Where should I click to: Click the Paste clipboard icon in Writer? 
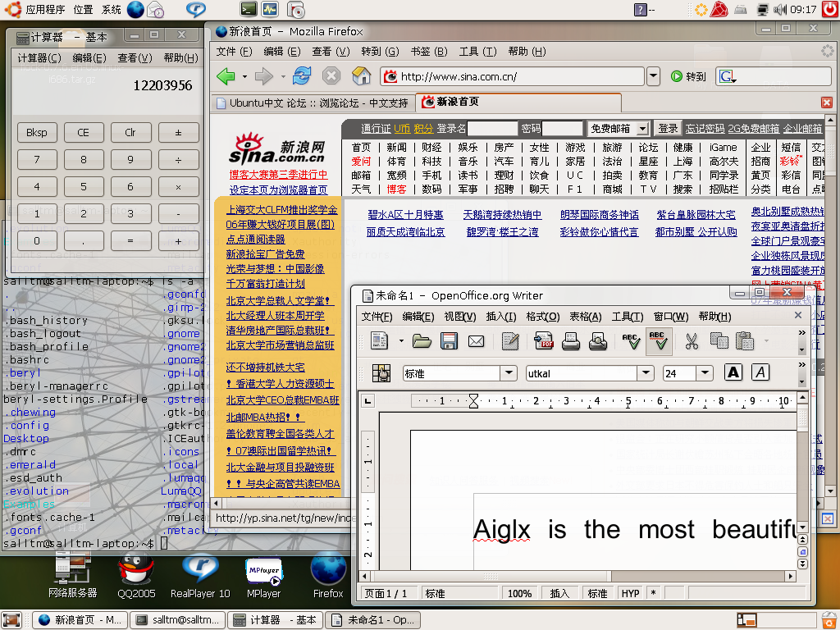[745, 340]
